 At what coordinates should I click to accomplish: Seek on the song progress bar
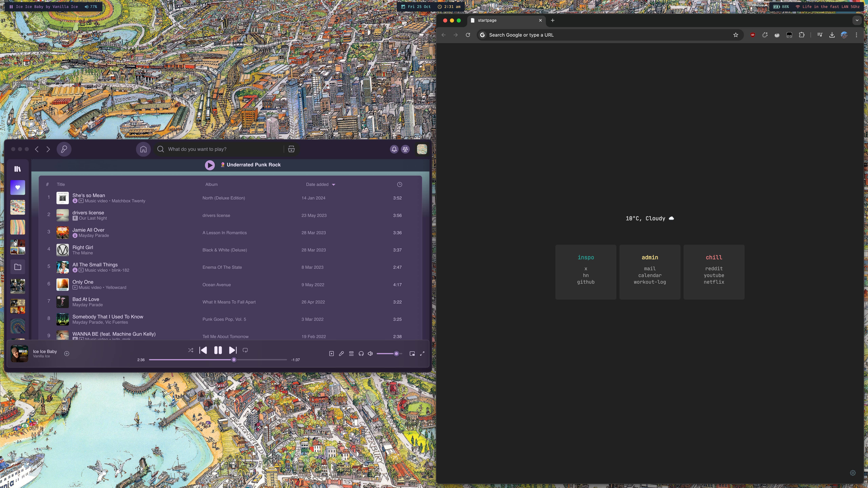tap(218, 360)
